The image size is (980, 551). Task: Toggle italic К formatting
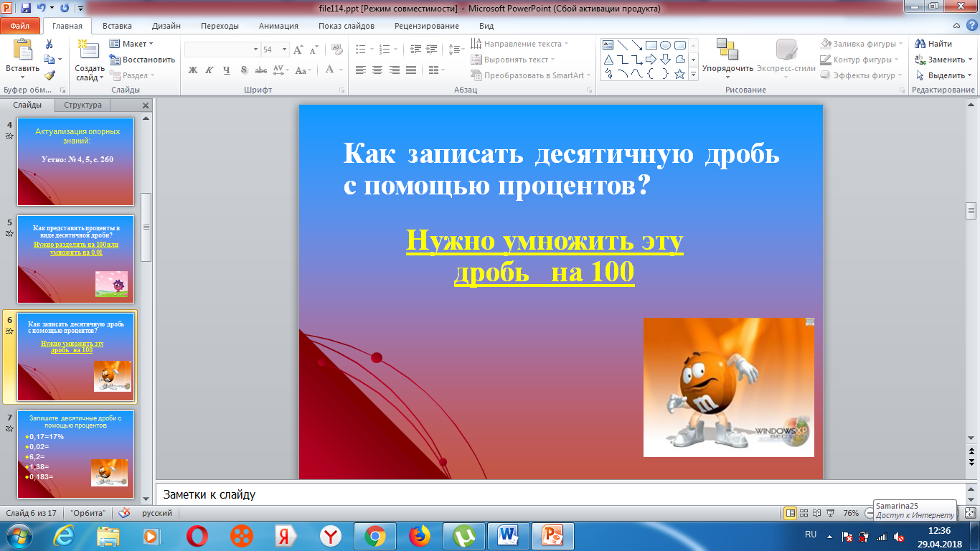point(209,70)
